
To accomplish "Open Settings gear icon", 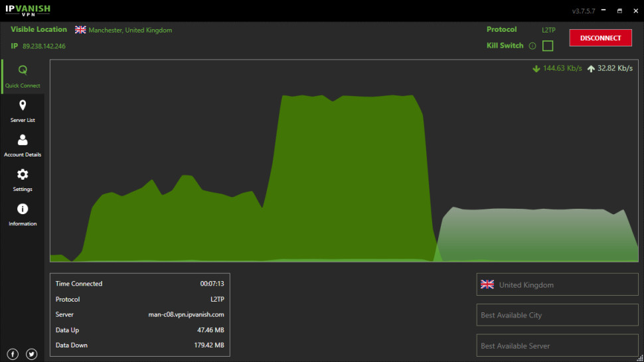I will coord(23,174).
